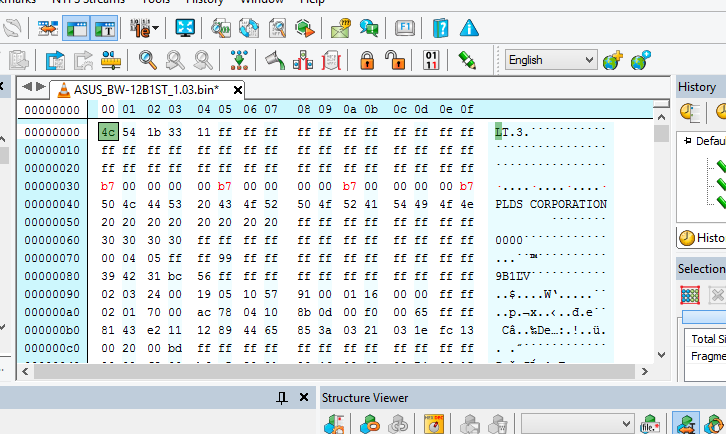Click the Structure Viewer file. icon
Screen dimensions: 726x434
pyautogui.click(x=650, y=424)
